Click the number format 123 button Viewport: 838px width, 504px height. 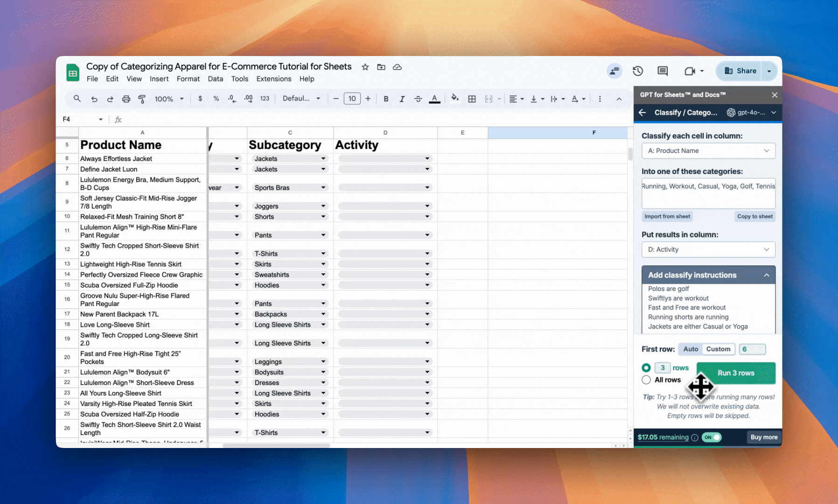265,98
